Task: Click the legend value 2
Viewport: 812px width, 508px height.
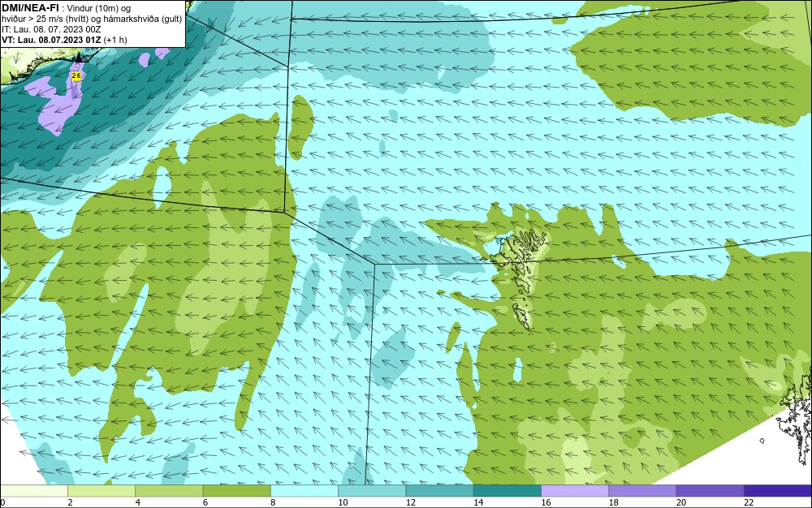Action: pyautogui.click(x=70, y=503)
